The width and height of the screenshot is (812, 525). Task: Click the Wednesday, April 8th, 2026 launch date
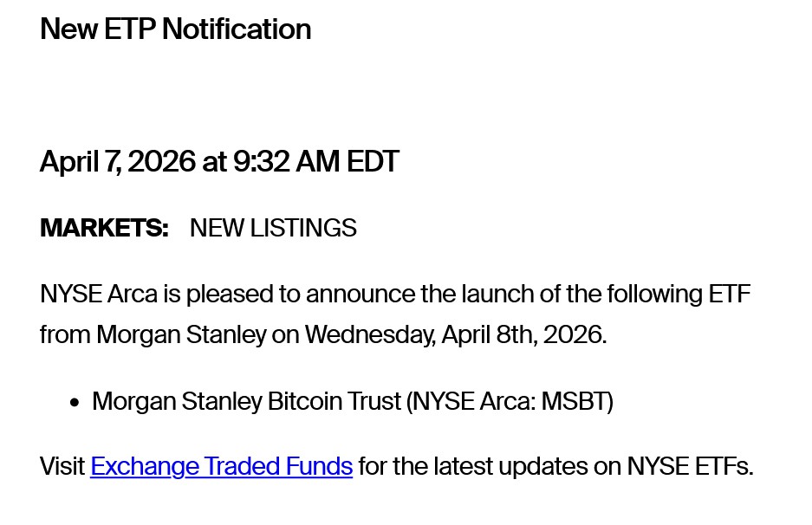pos(454,334)
